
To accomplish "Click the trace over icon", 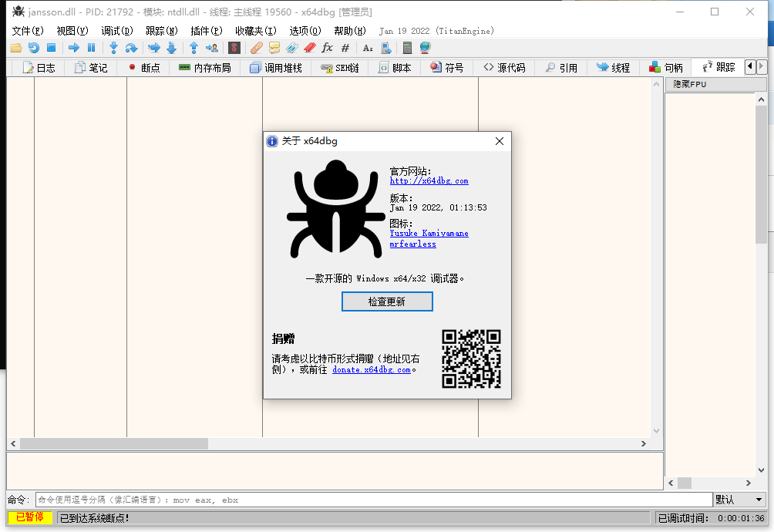I will coord(171,48).
